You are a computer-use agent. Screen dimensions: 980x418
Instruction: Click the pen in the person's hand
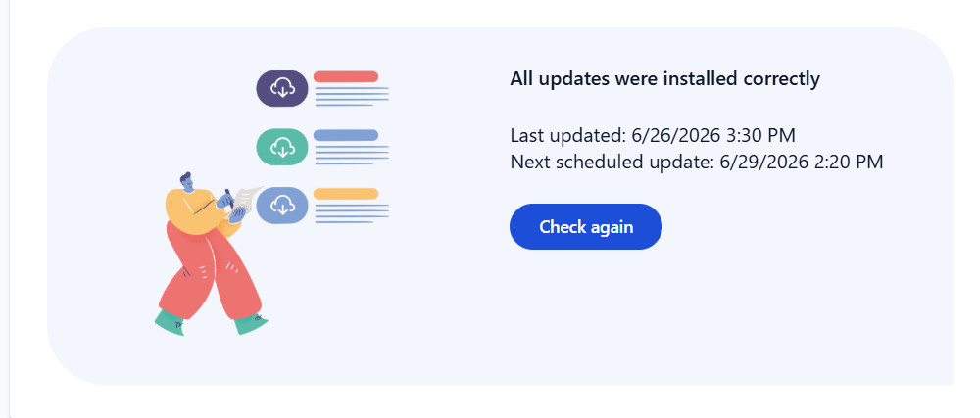pos(229,197)
